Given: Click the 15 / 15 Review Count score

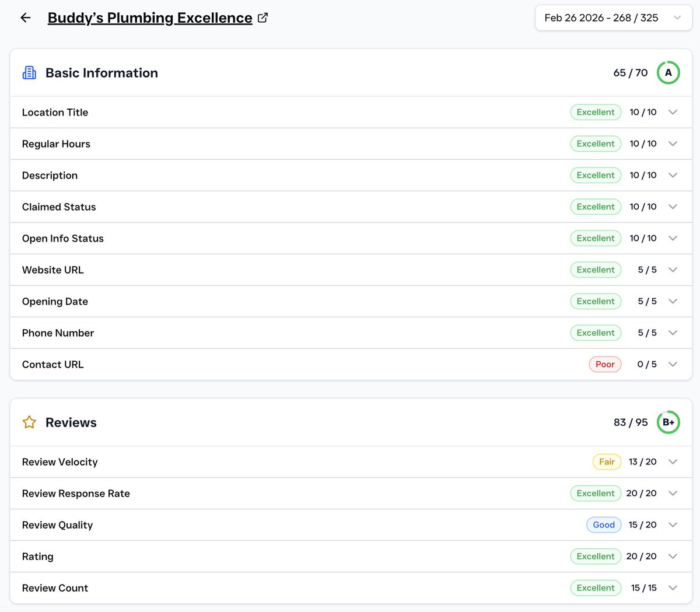Looking at the screenshot, I should [644, 587].
